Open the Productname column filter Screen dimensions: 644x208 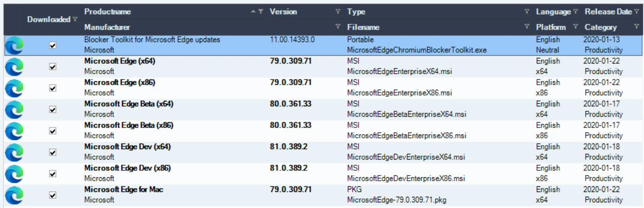261,12
